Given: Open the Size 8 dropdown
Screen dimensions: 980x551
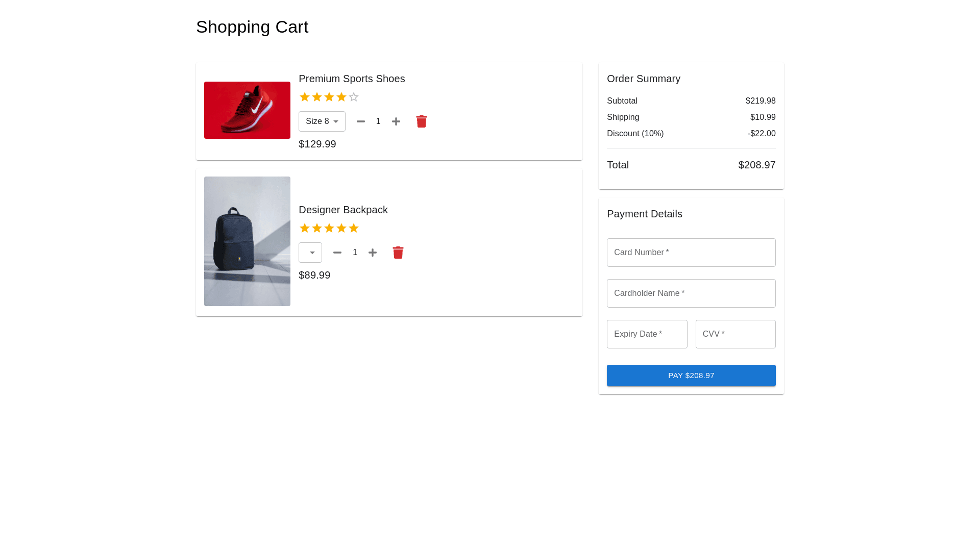Looking at the screenshot, I should pyautogui.click(x=322, y=121).
